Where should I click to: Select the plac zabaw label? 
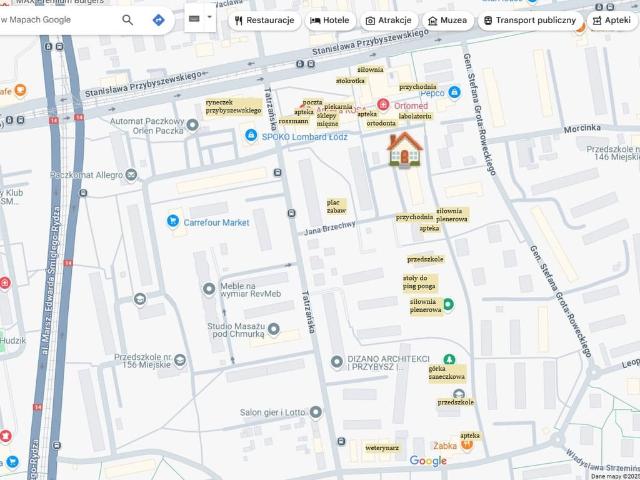[336, 207]
